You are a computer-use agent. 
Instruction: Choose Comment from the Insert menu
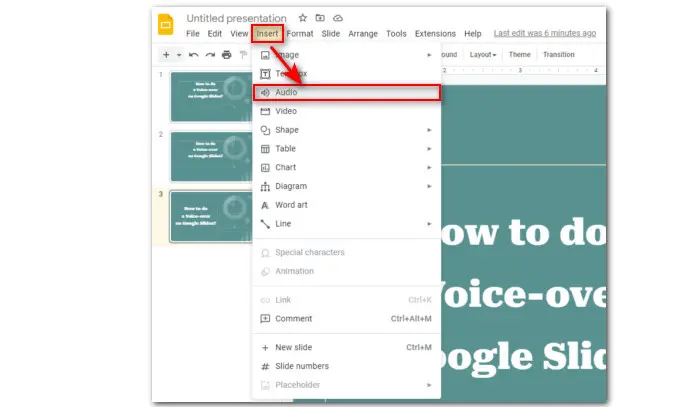coord(346,319)
